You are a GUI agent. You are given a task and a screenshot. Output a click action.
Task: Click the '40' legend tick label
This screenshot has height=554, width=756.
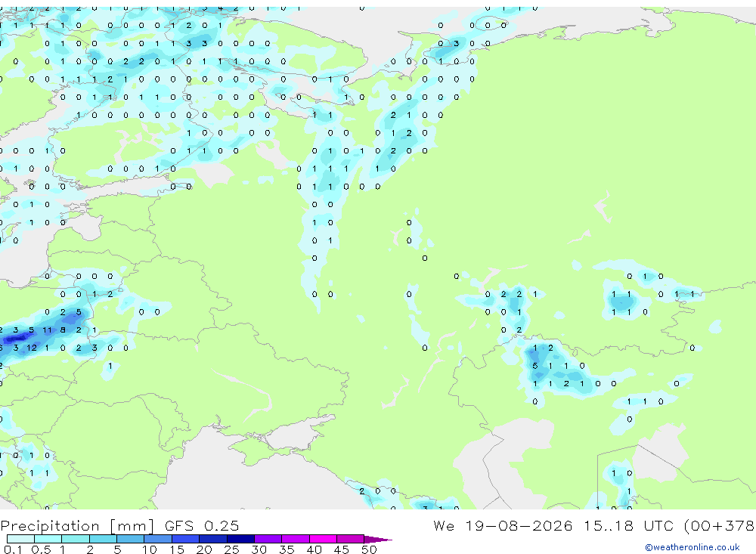(x=314, y=549)
